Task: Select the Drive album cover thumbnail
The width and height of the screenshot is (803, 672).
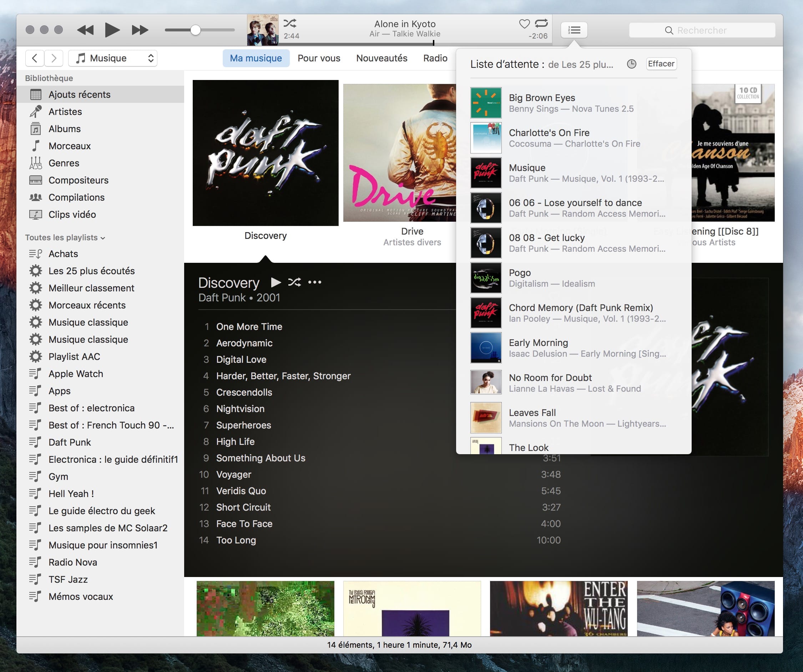Action: click(x=400, y=153)
